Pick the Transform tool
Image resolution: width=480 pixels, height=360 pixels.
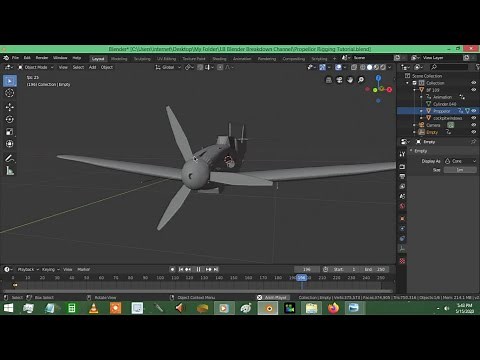coord(10,144)
